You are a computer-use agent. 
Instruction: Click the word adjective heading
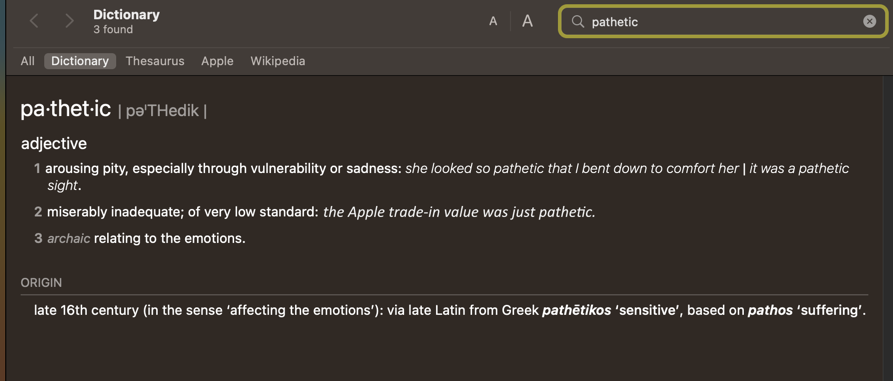(54, 144)
